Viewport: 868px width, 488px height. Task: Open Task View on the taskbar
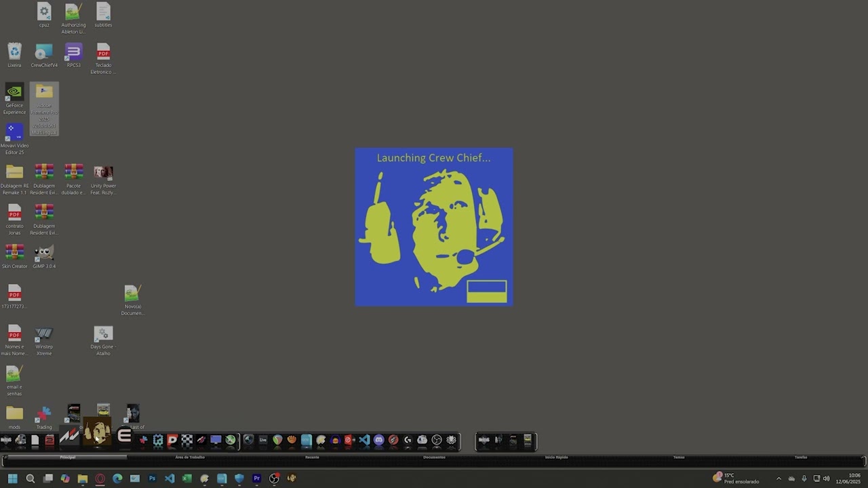[47, 479]
